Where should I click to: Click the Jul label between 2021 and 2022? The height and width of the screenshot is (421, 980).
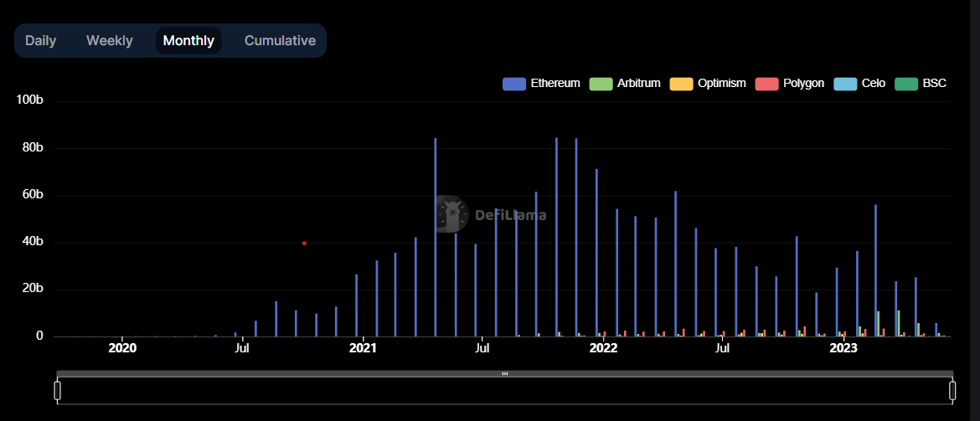tap(482, 348)
